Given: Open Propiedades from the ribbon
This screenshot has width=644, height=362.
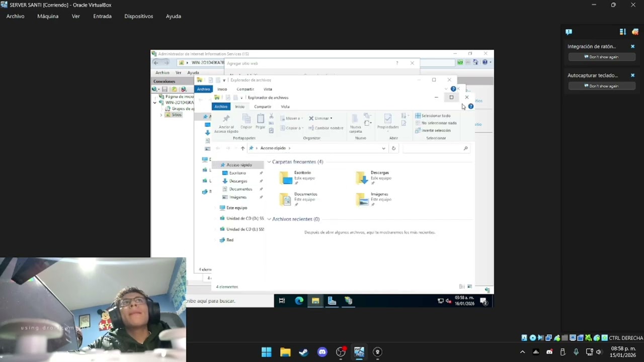Looking at the screenshot, I should pos(387,122).
